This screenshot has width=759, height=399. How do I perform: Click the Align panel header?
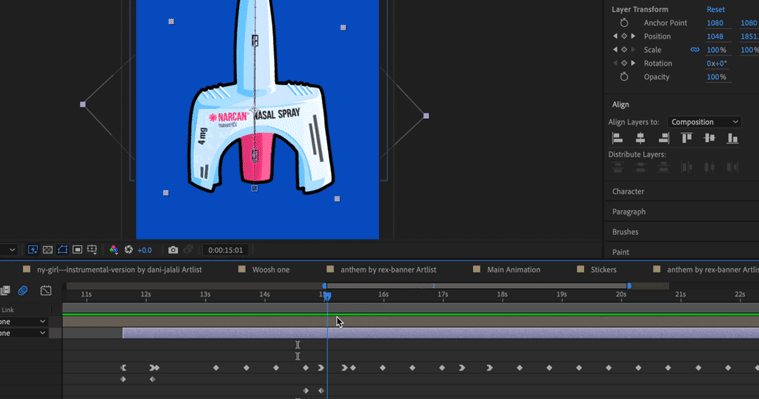[x=620, y=105]
